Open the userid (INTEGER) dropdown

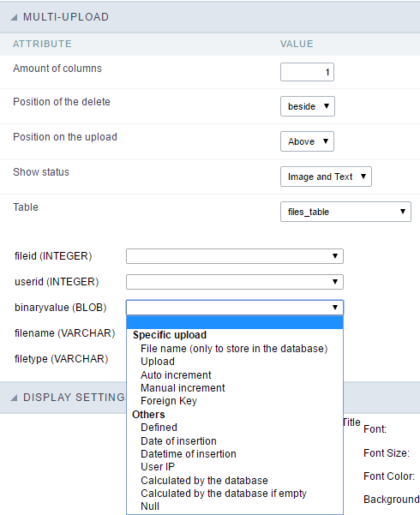[235, 282]
